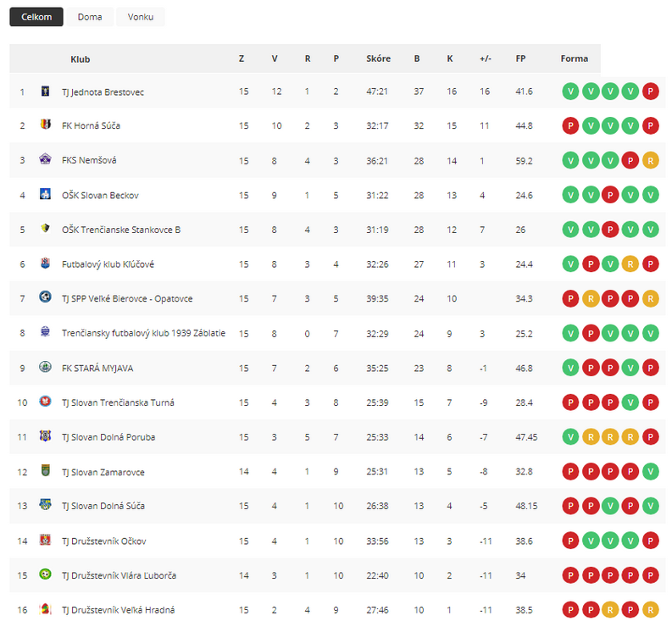The width and height of the screenshot is (672, 638).
Task: Switch to the Vonku tab
Action: point(141,17)
